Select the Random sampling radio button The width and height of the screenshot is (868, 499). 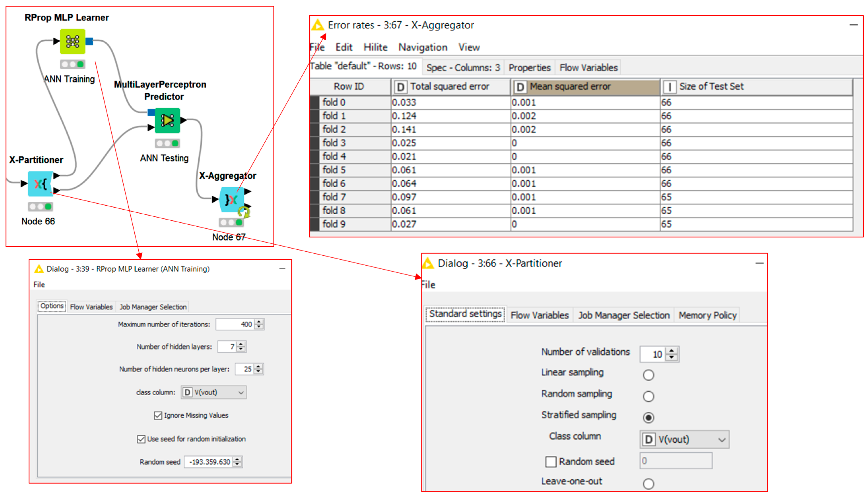648,396
